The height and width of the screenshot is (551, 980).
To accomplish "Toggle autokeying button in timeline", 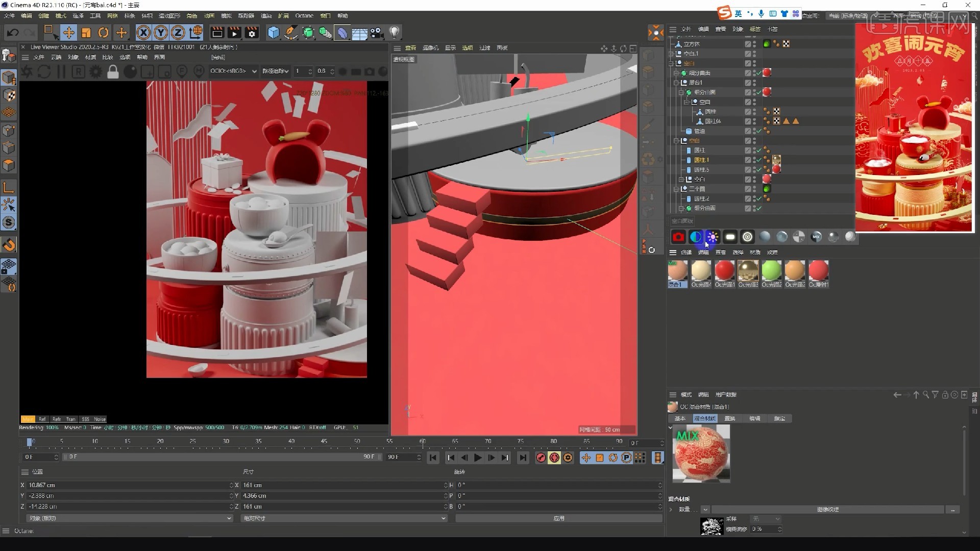I will point(554,458).
